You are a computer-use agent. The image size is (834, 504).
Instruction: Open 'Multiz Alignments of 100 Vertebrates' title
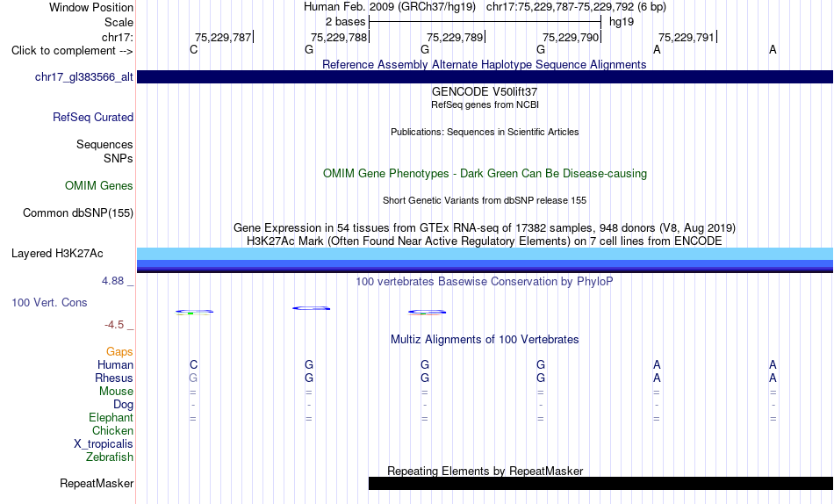tap(484, 340)
